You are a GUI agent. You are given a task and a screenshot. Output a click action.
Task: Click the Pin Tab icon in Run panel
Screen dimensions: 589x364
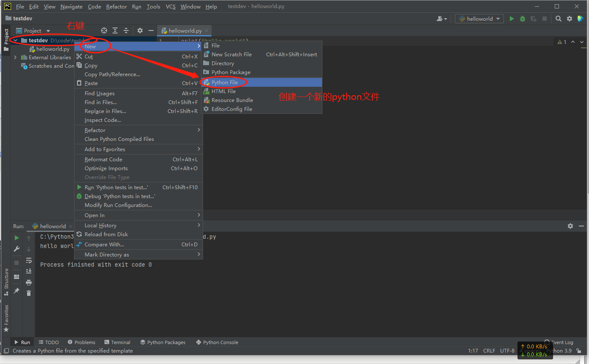tap(17, 291)
